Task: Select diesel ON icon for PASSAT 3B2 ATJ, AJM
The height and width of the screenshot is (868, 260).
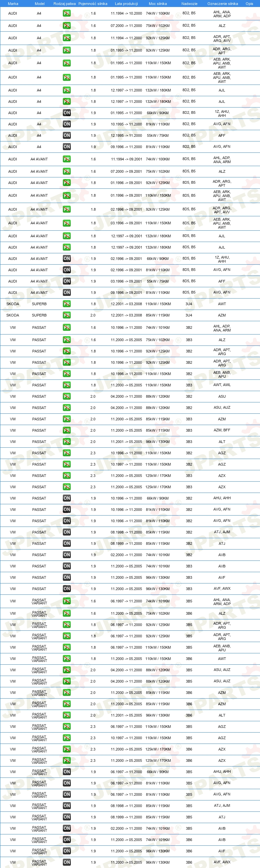Action: click(67, 533)
